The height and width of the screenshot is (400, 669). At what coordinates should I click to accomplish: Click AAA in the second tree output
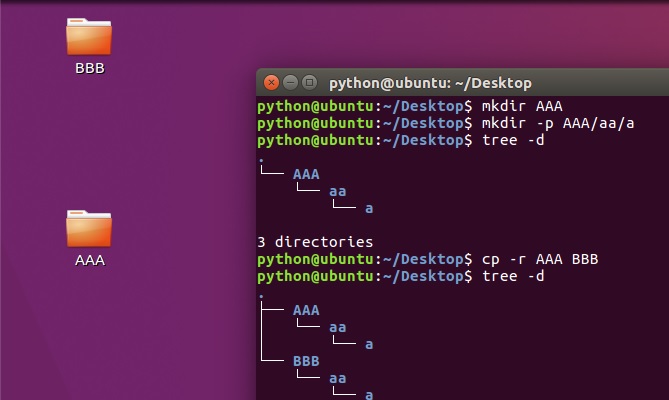pyautogui.click(x=306, y=310)
